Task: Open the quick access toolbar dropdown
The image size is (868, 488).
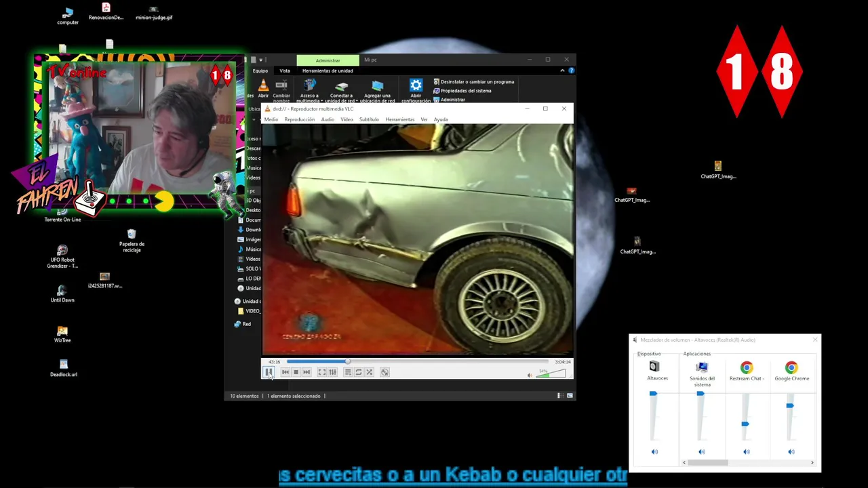Action: 260,60
